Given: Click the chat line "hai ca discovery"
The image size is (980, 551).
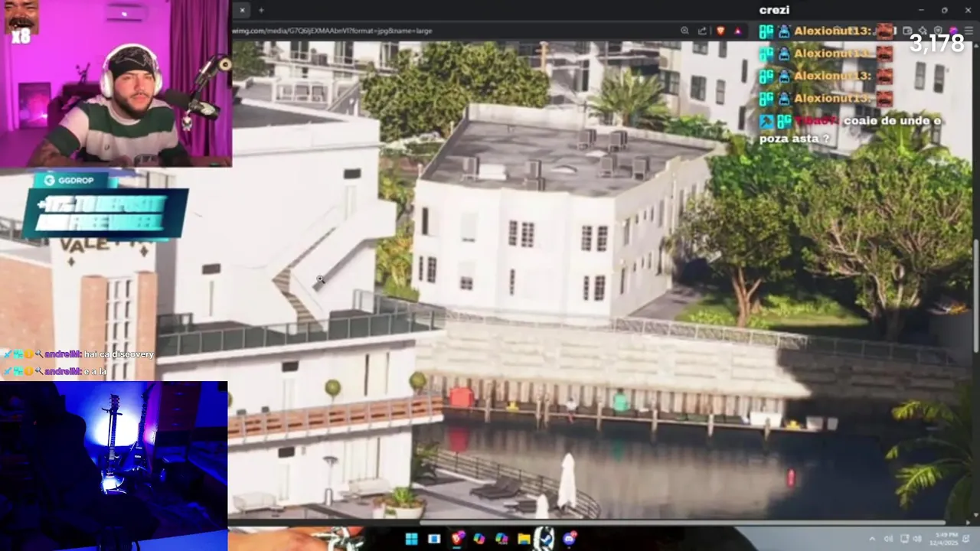Looking at the screenshot, I should click(119, 354).
